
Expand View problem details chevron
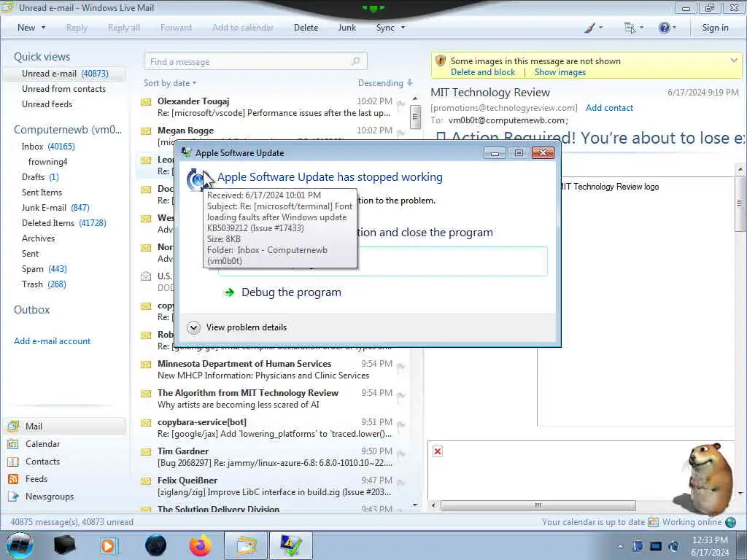point(193,327)
